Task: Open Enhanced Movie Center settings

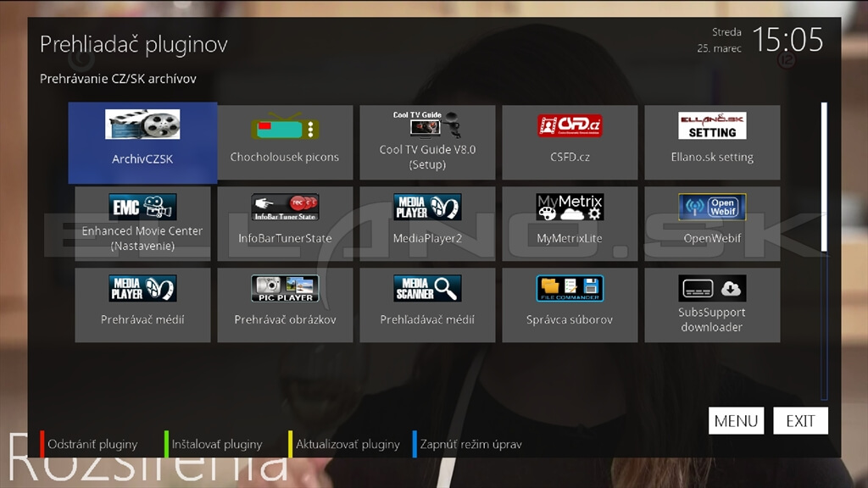Action: coord(142,224)
